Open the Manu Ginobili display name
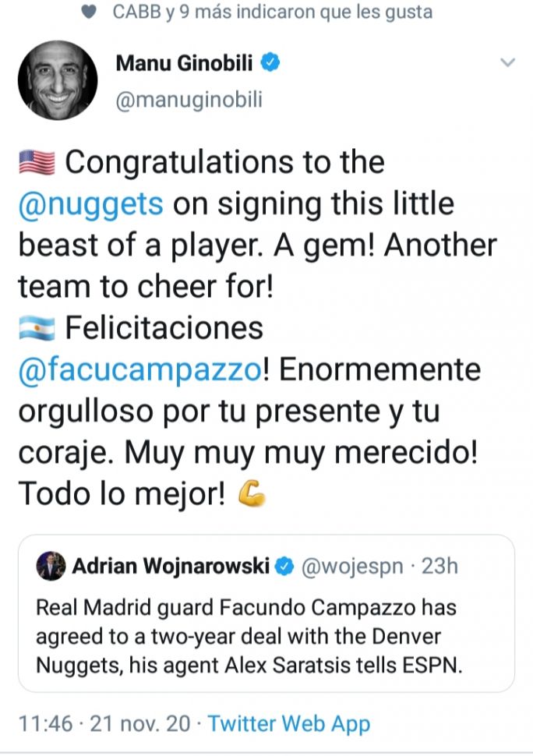 (x=185, y=63)
